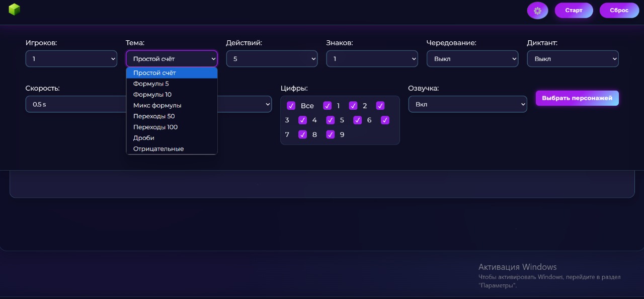Select "Микс формулы" option
This screenshot has height=299, width=644.
coord(157,106)
